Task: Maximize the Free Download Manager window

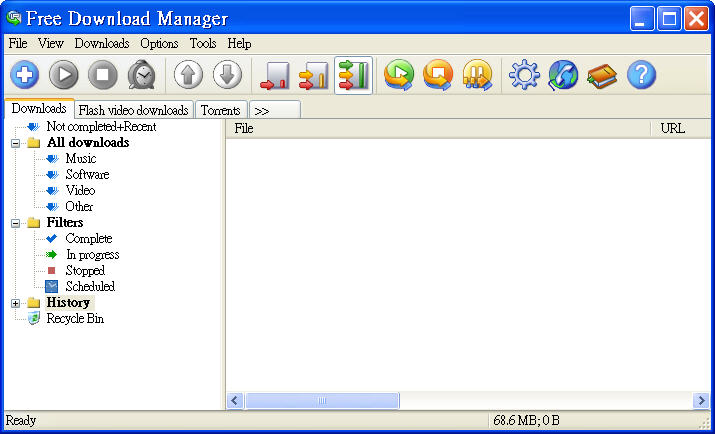Action: click(669, 19)
